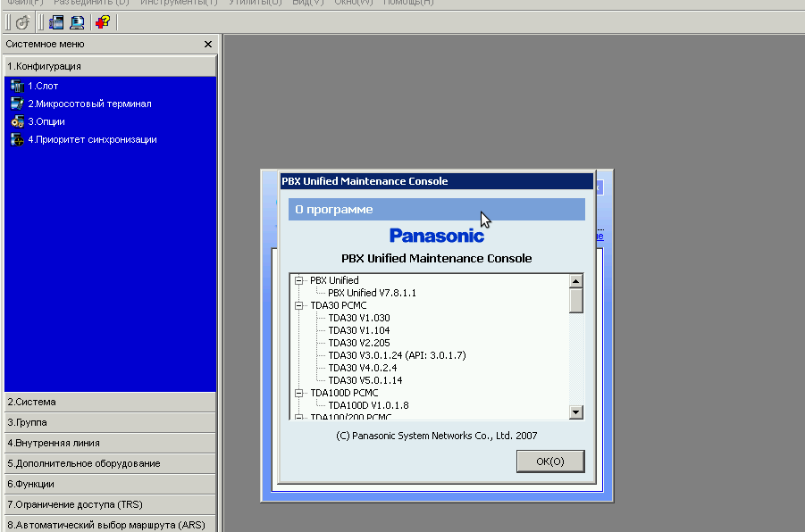The height and width of the screenshot is (532, 805).
Task: Expand the 3.Группа section
Action: point(111,423)
